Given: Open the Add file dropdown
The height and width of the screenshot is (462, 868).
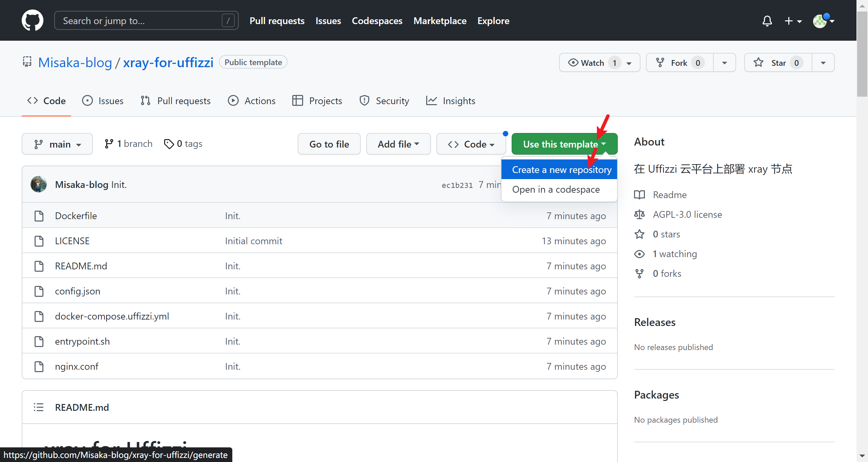Looking at the screenshot, I should click(398, 144).
